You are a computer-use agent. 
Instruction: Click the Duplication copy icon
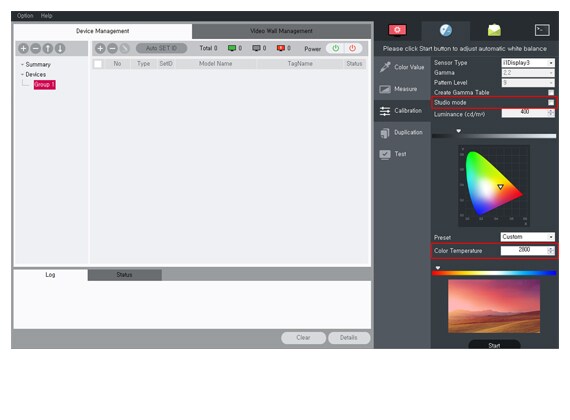(x=385, y=133)
